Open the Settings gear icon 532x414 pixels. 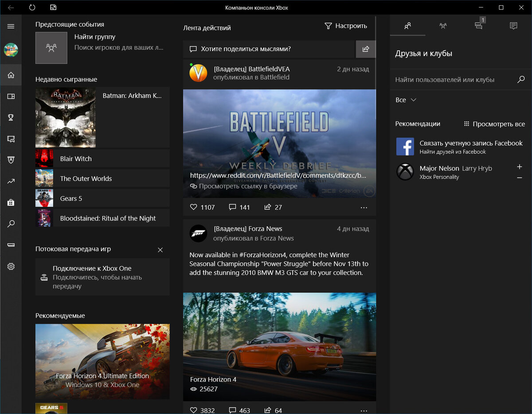point(11,266)
